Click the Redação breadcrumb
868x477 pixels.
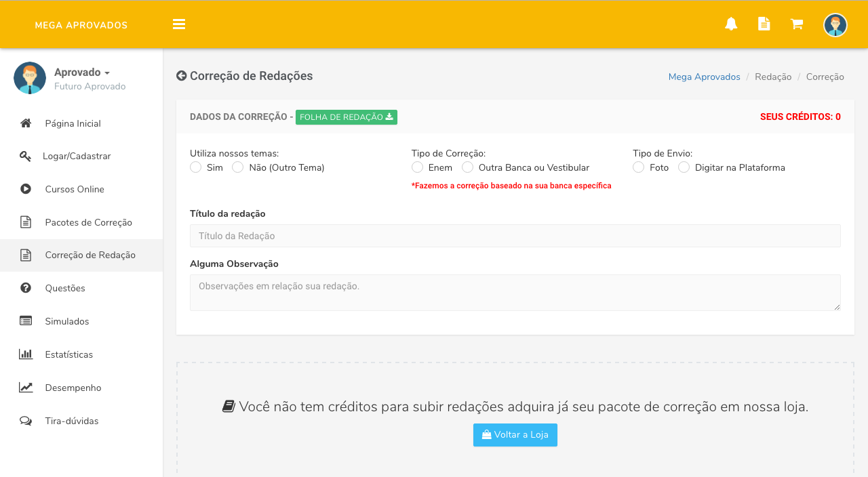pos(773,77)
